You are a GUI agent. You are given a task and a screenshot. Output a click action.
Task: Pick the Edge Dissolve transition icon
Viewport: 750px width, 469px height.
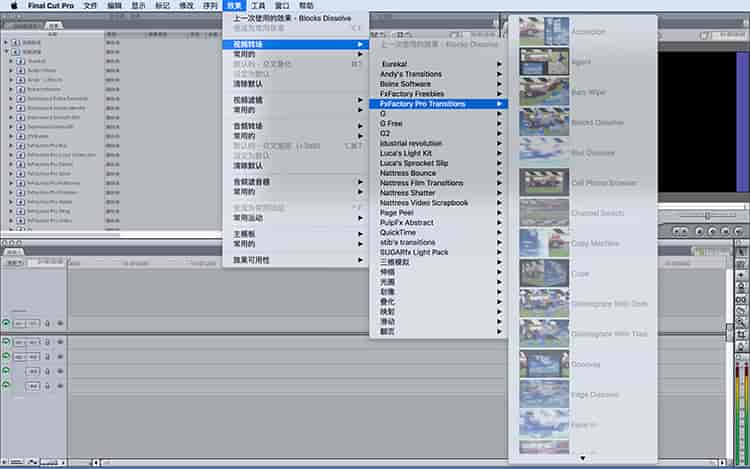point(544,394)
